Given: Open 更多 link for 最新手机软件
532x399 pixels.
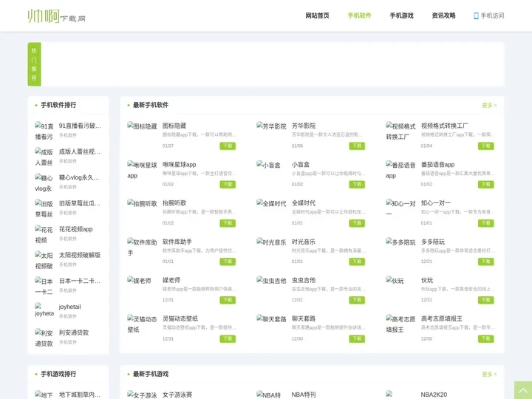Looking at the screenshot, I should (x=489, y=105).
